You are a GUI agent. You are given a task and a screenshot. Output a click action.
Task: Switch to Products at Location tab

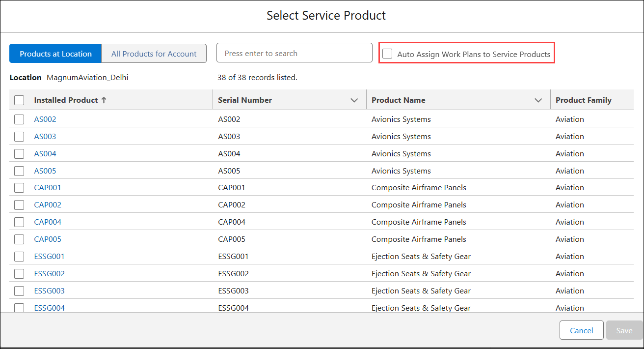pos(55,54)
